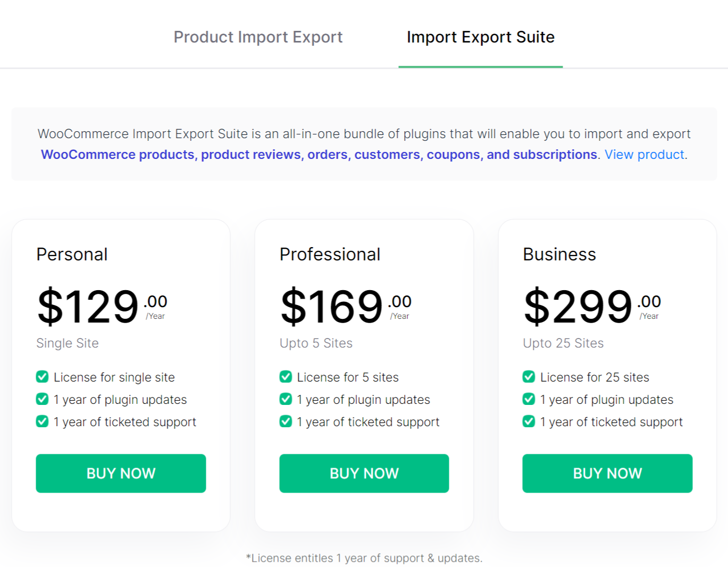Click the checkmark beside "License for 5 sites"
The image size is (728, 567).
(x=286, y=377)
